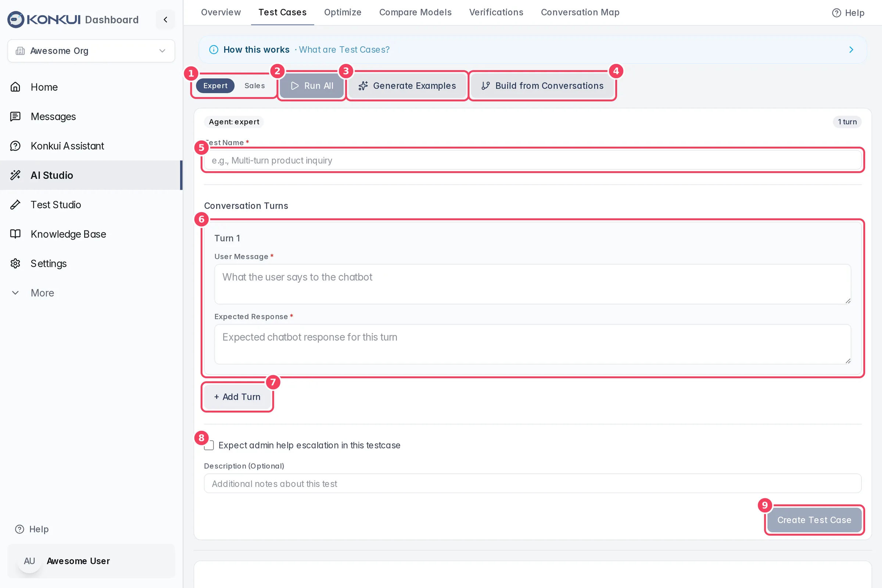The height and width of the screenshot is (588, 882).
Task: Click the Test Studio pencil icon
Action: coord(15,205)
